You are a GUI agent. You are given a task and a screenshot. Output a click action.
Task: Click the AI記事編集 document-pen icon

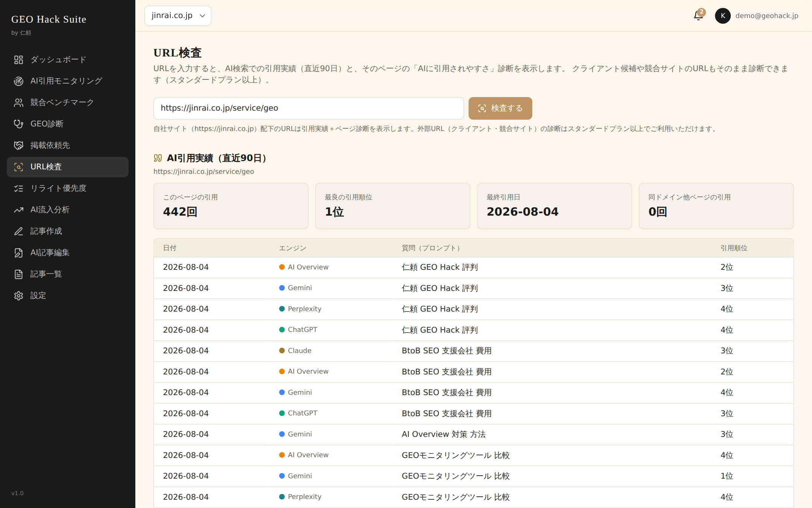point(18,253)
